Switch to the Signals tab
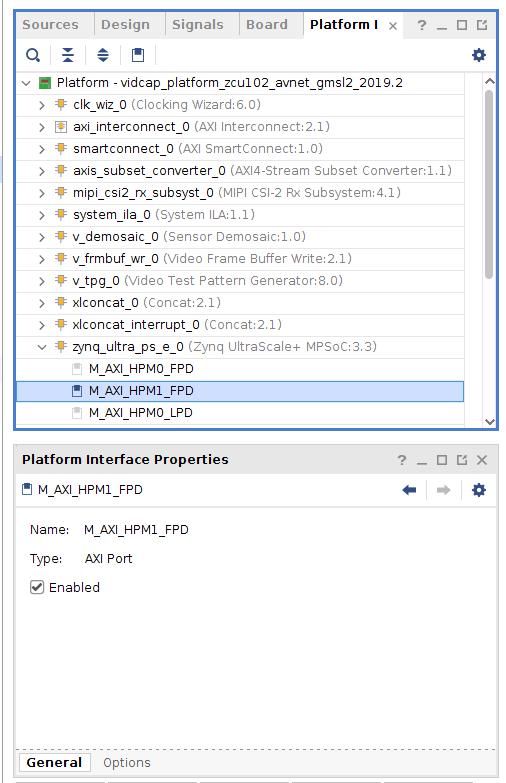506x783 pixels. click(x=198, y=24)
